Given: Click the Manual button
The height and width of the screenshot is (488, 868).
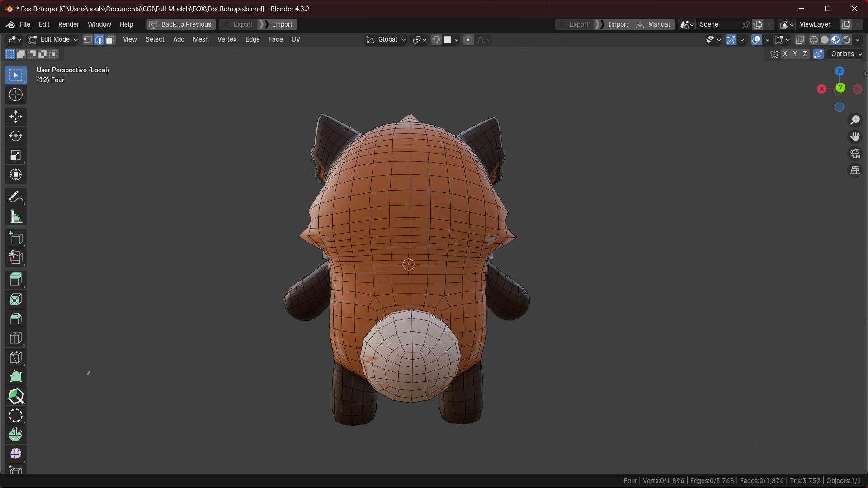Looking at the screenshot, I should [654, 24].
